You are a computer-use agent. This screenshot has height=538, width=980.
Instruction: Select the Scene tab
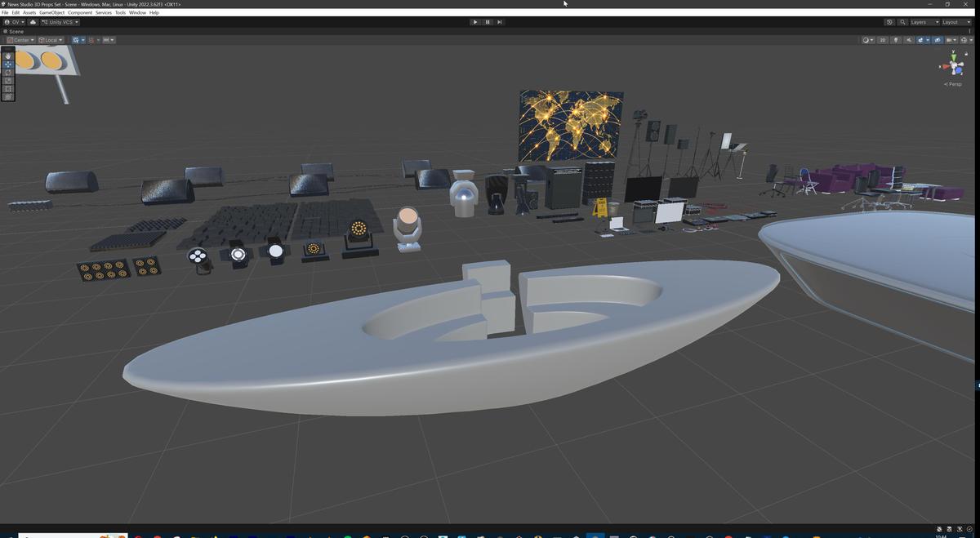[x=15, y=31]
